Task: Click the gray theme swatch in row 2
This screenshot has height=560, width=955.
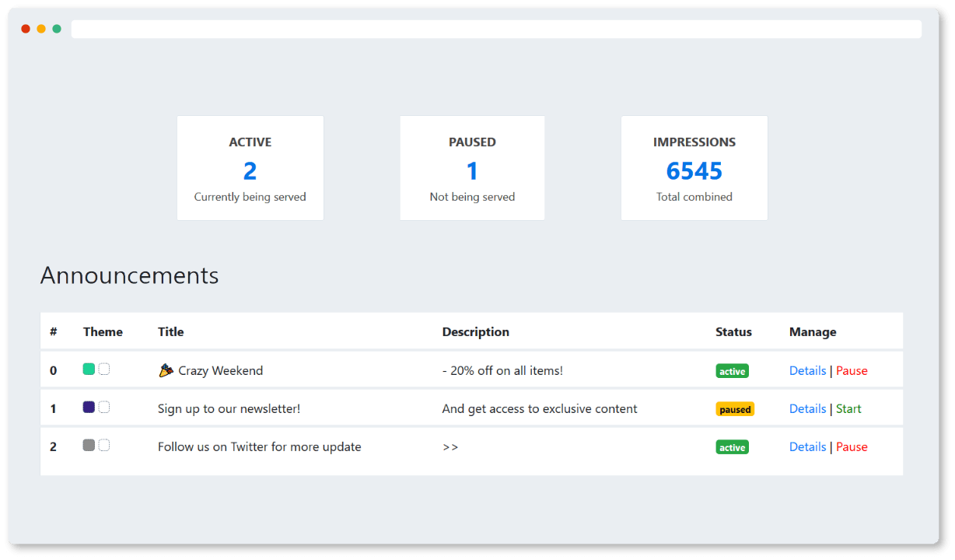Action: [x=89, y=445]
